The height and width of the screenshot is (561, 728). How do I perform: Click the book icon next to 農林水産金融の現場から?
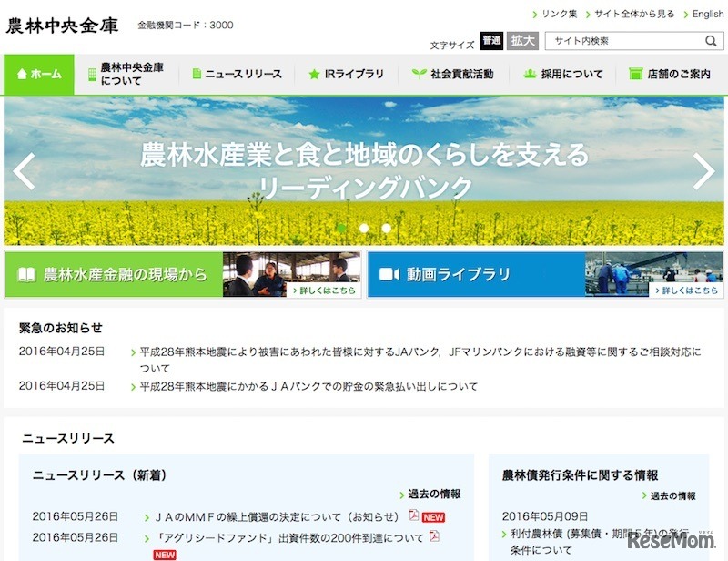27,272
